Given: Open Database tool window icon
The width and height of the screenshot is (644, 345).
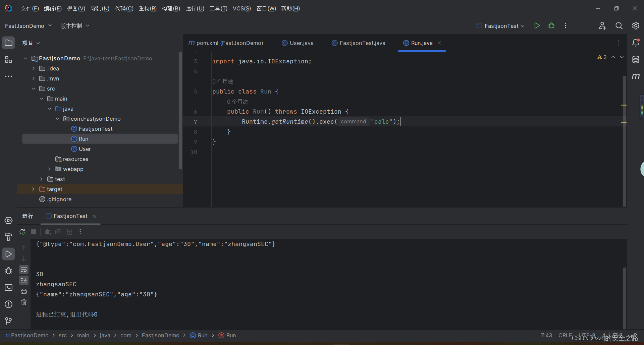Looking at the screenshot, I should 636,60.
